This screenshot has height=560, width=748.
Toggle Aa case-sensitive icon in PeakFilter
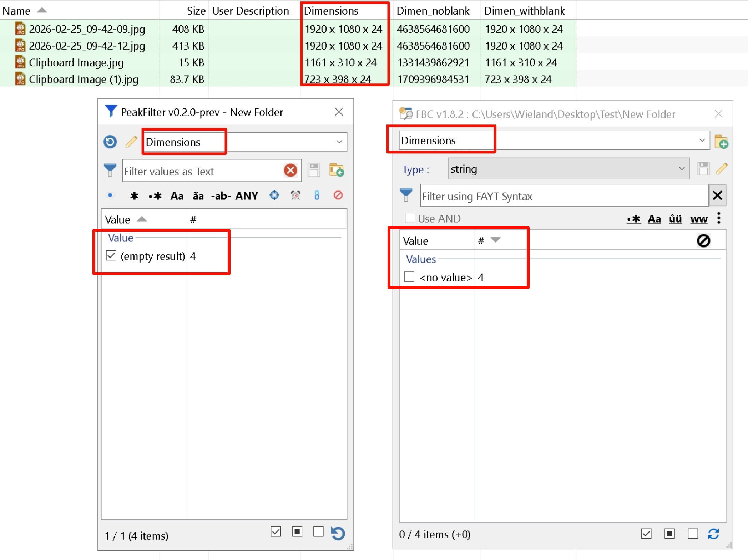click(177, 196)
